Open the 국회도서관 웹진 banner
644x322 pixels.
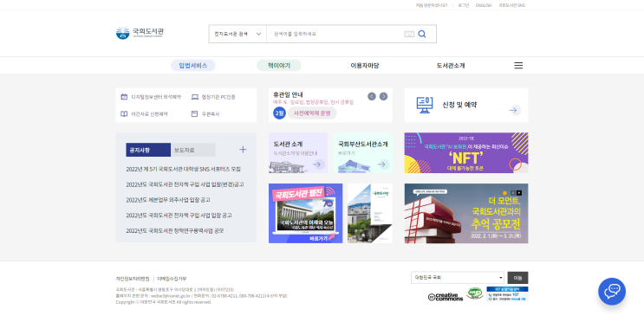click(x=306, y=213)
